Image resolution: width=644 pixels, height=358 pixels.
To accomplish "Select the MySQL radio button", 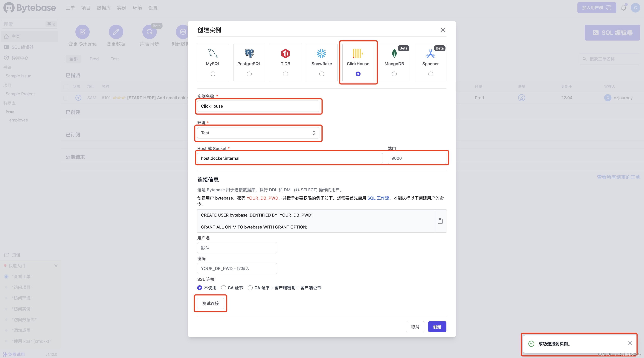I will coord(213,74).
